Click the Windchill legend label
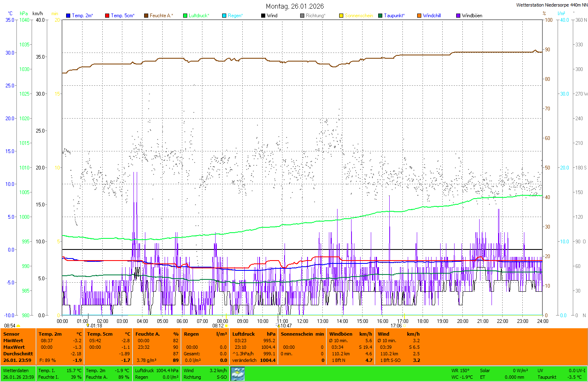This screenshot has height=382, width=588. point(432,16)
